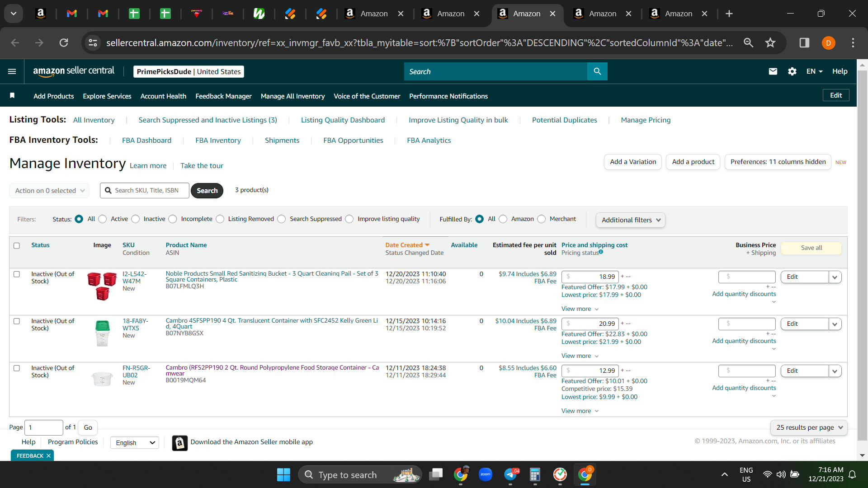Choose the Search Suppressed status radio button
This screenshot has width=868, height=488.
coord(282,219)
